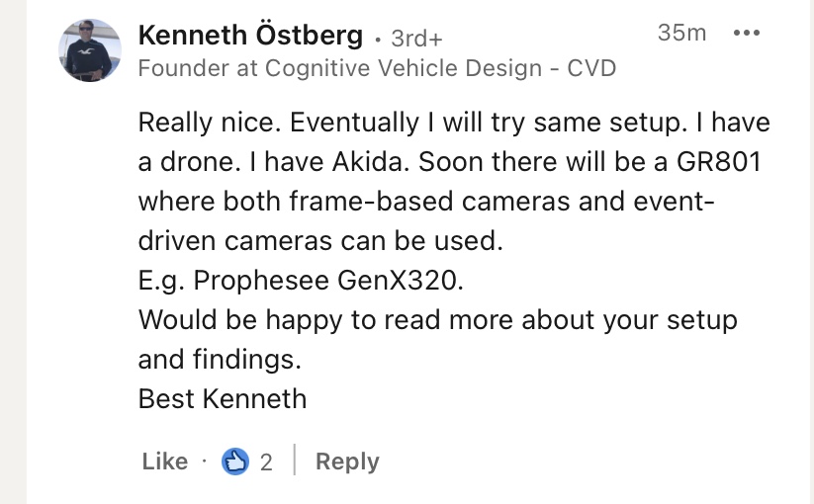Image resolution: width=814 pixels, height=504 pixels.
Task: Click the "and findings." line of text
Action: 219,360
